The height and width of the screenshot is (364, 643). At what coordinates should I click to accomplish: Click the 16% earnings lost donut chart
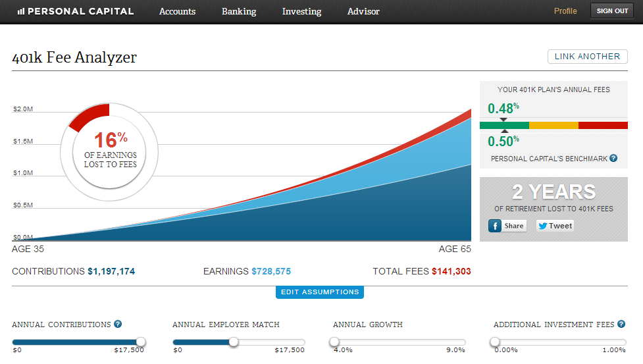(x=109, y=151)
